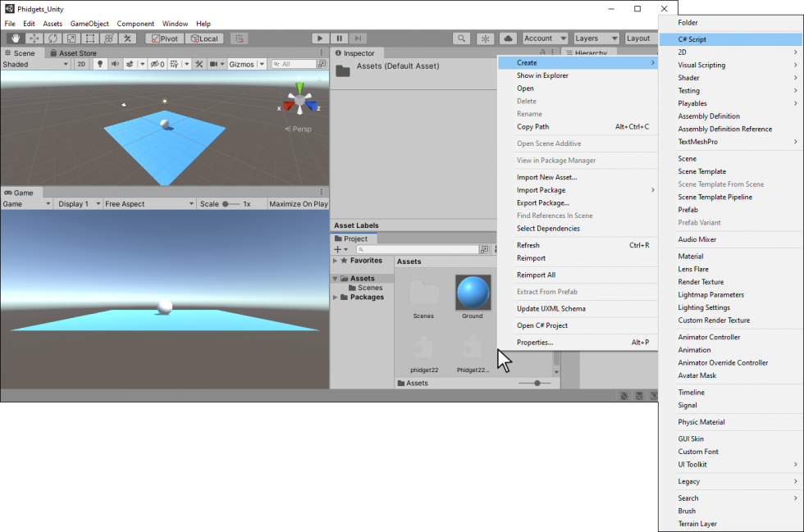Viewport: 804px width, 532px height.
Task: Click the Pivot toggle button
Action: click(164, 39)
